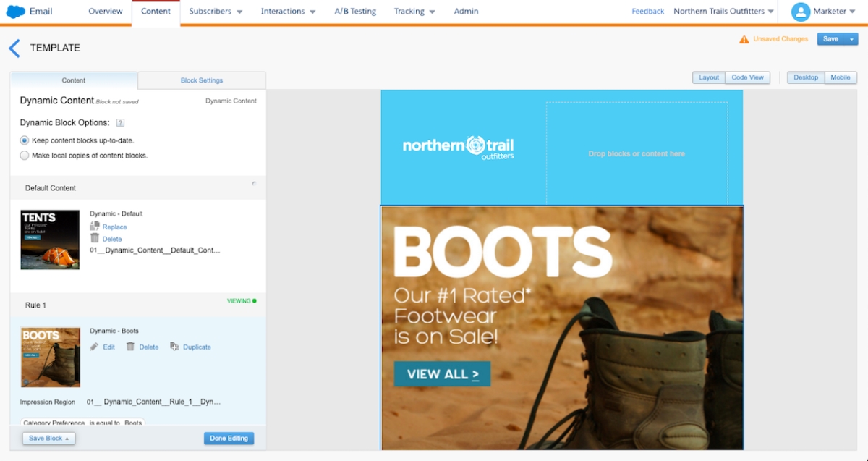Switch to the Block Settings tab
868x461 pixels.
202,80
